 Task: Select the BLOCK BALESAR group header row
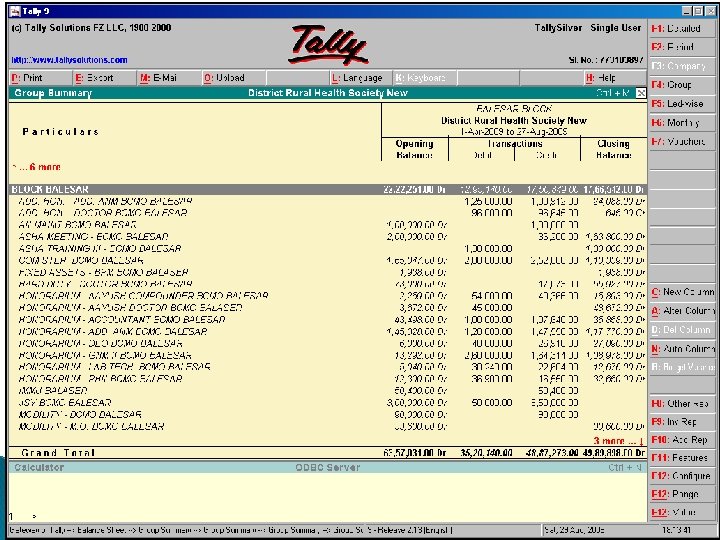328,189
